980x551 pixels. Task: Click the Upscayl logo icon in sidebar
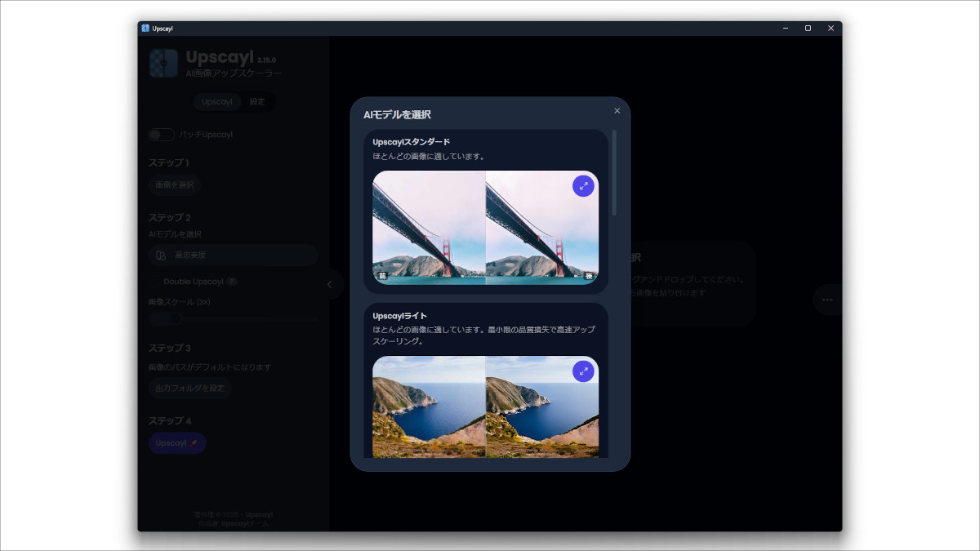[163, 63]
